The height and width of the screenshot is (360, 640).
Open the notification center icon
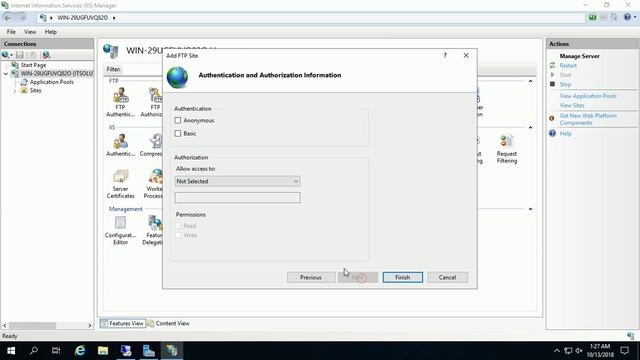pyautogui.click(x=624, y=351)
